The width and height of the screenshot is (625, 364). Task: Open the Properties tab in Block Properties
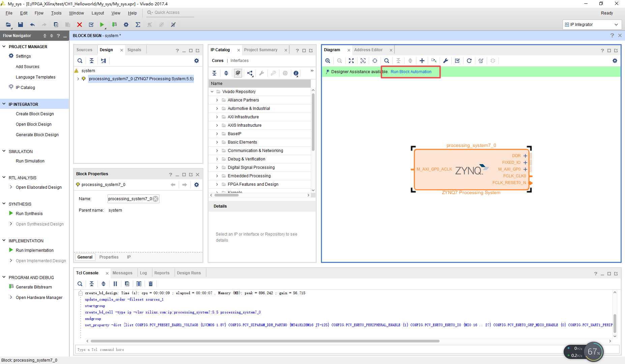(x=109, y=257)
